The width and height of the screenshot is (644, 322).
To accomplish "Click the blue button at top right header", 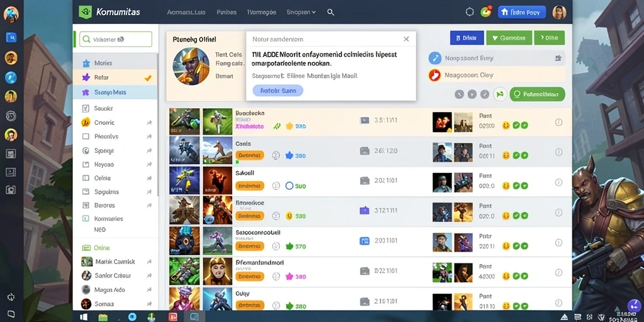I will [521, 13].
